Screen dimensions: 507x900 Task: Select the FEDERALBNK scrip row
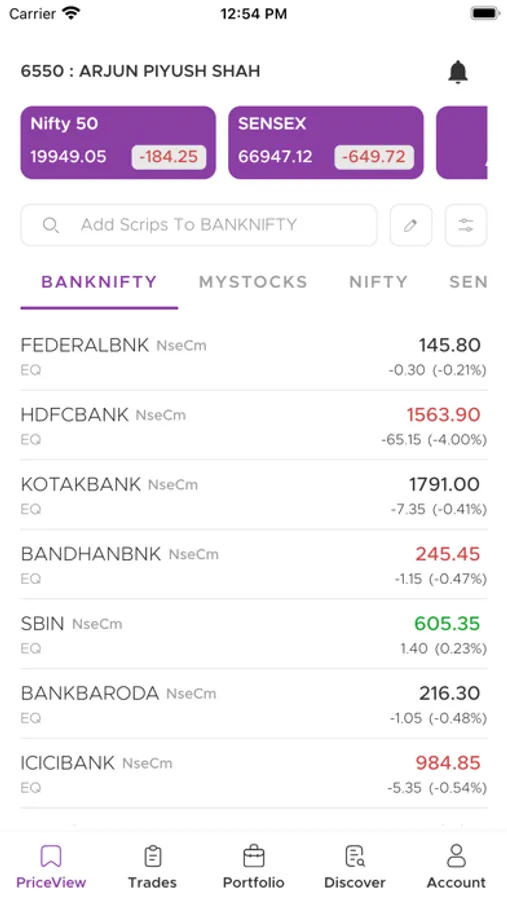pyautogui.click(x=254, y=356)
